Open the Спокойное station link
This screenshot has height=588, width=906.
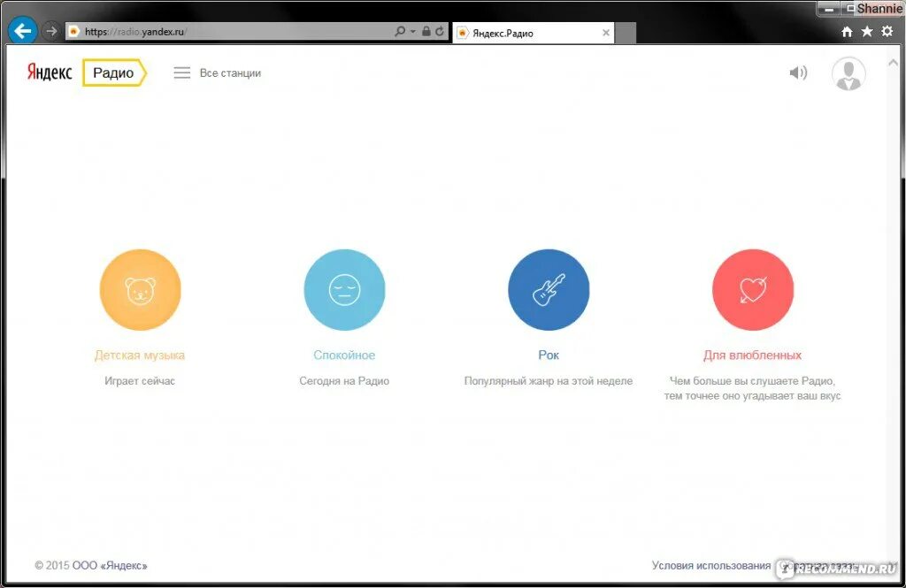pos(344,355)
